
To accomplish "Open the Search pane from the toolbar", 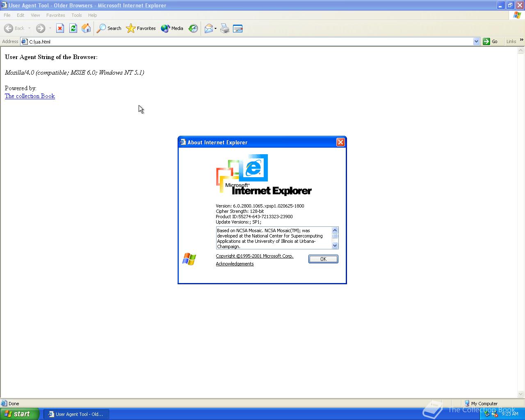I will pyautogui.click(x=109, y=28).
